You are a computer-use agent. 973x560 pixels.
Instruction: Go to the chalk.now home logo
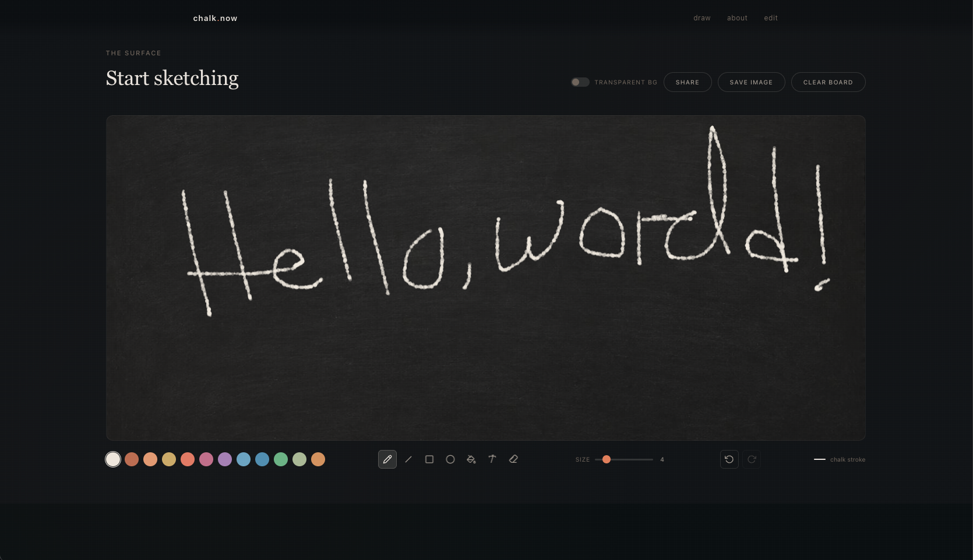pos(215,18)
